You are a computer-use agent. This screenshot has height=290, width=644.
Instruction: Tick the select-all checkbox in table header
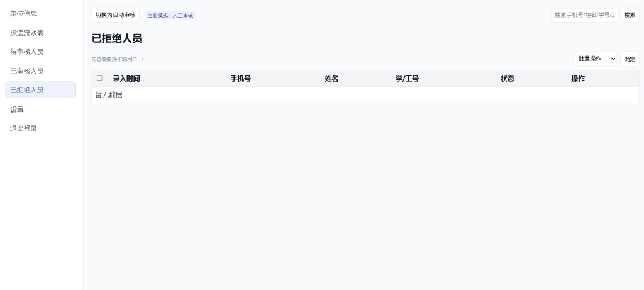point(99,78)
